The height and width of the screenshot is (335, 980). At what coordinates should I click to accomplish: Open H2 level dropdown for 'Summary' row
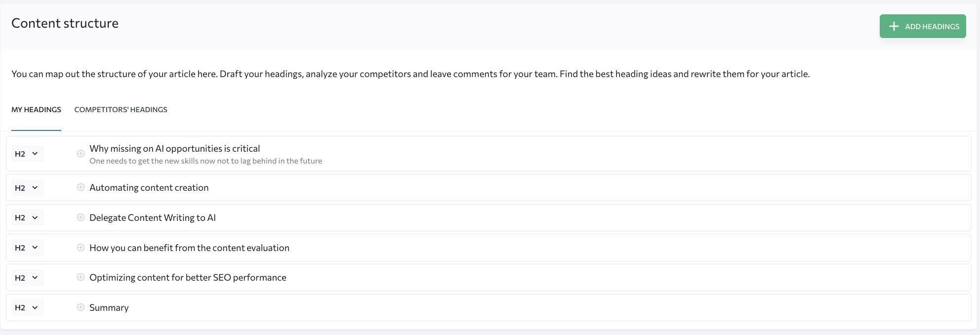click(27, 307)
